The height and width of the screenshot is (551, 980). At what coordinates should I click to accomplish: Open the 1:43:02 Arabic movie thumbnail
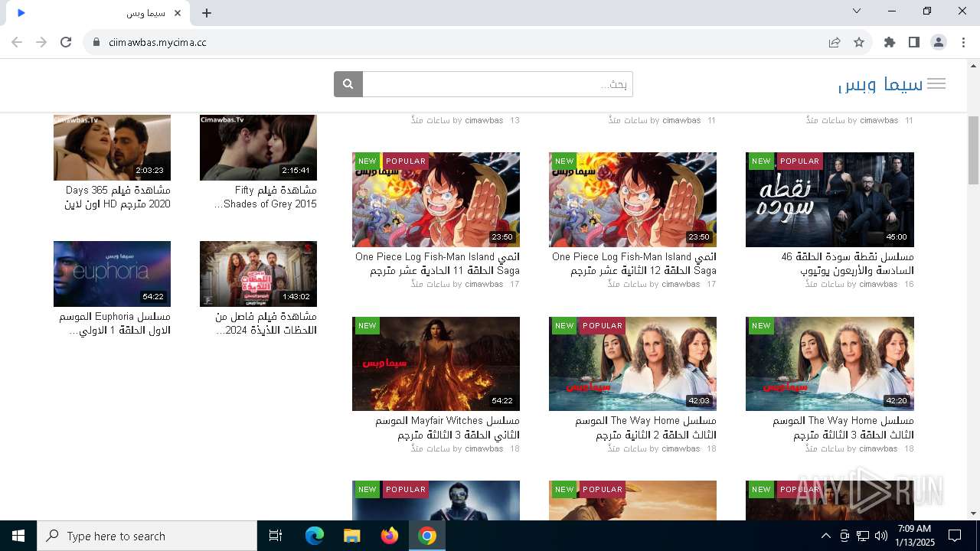[x=258, y=274]
